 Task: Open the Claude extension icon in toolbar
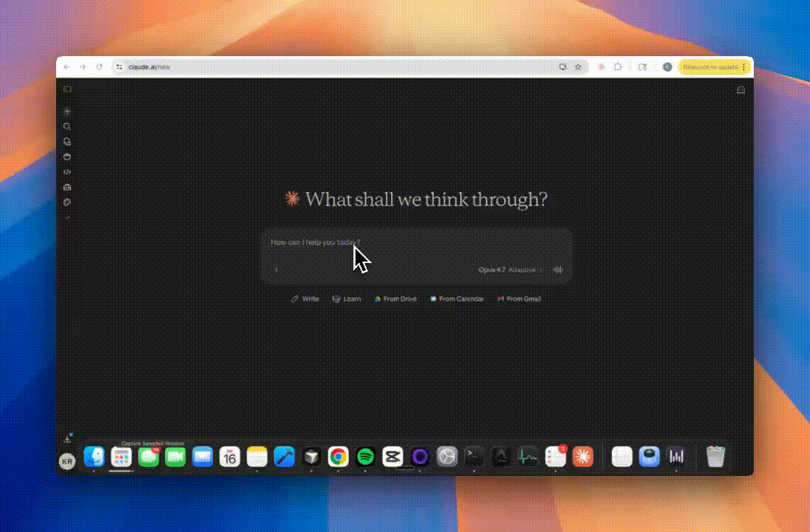click(x=602, y=67)
